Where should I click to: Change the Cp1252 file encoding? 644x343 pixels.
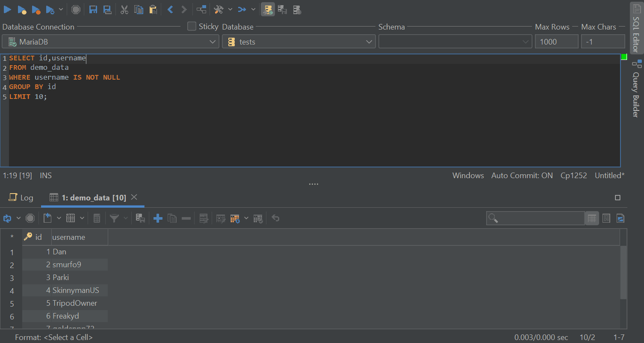tap(573, 175)
